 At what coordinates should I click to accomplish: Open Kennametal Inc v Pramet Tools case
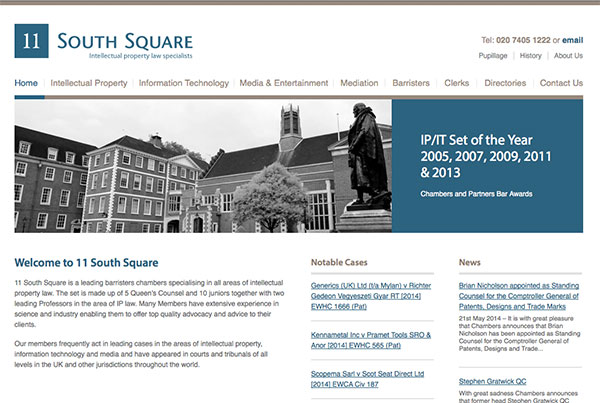tap(371, 340)
